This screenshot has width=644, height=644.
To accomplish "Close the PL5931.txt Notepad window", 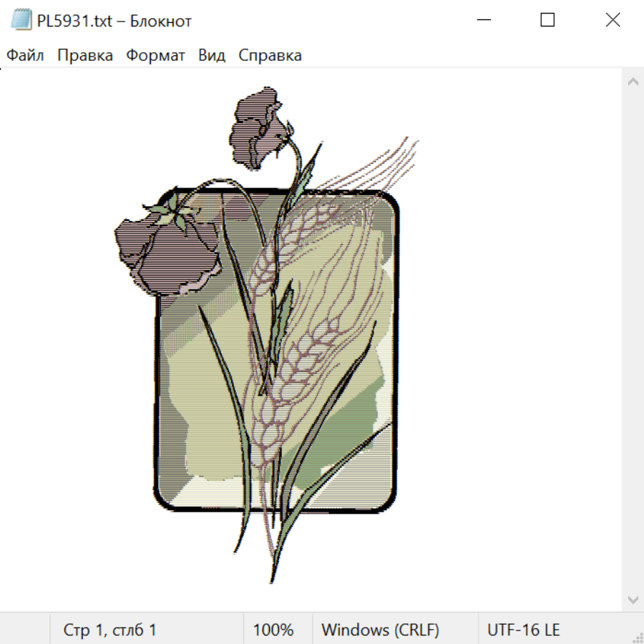I will coord(613,20).
